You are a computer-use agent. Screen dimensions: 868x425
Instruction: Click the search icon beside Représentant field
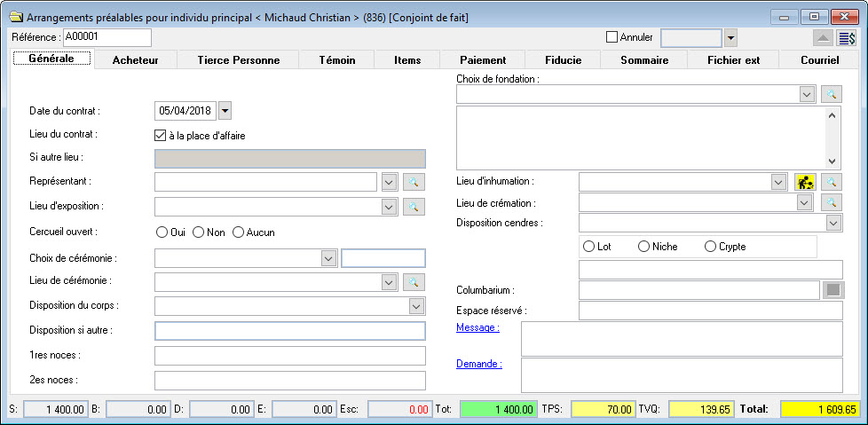tap(414, 182)
